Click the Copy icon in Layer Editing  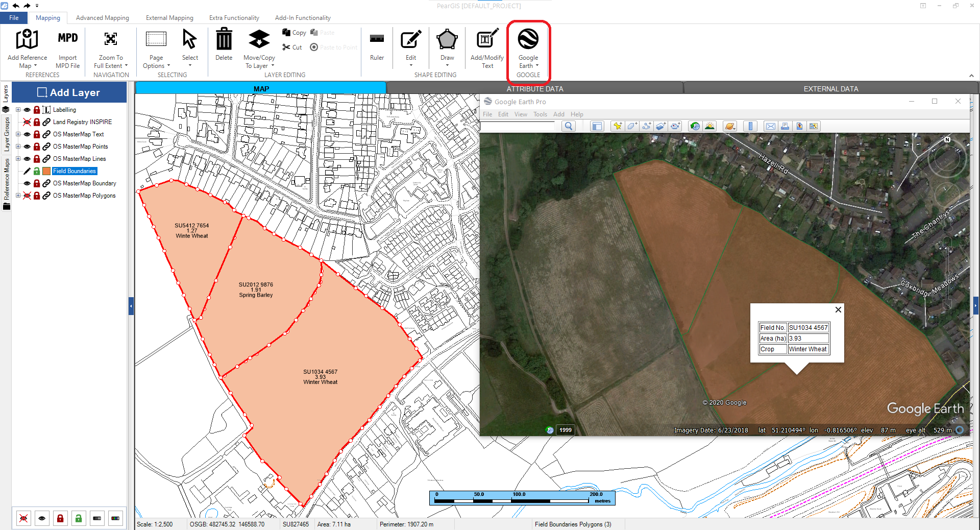[286, 32]
